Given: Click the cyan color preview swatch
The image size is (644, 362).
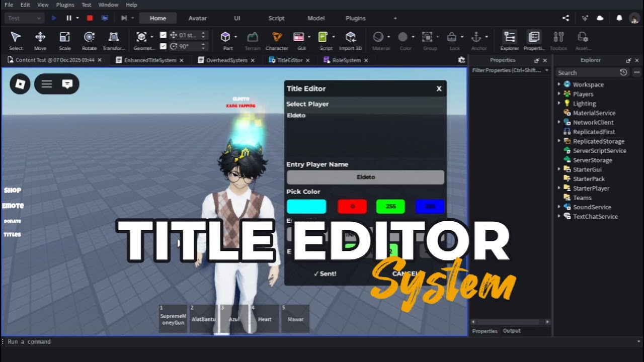Looking at the screenshot, I should pyautogui.click(x=306, y=207).
